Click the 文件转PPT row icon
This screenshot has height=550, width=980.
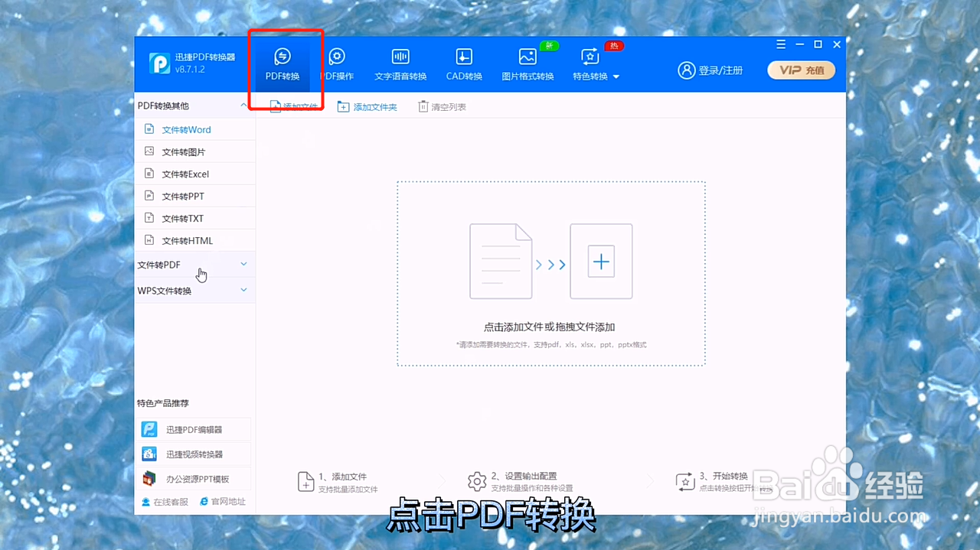pyautogui.click(x=149, y=196)
